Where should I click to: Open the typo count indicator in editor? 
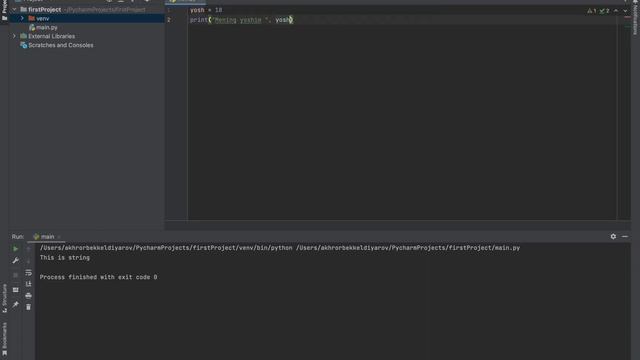[x=604, y=11]
